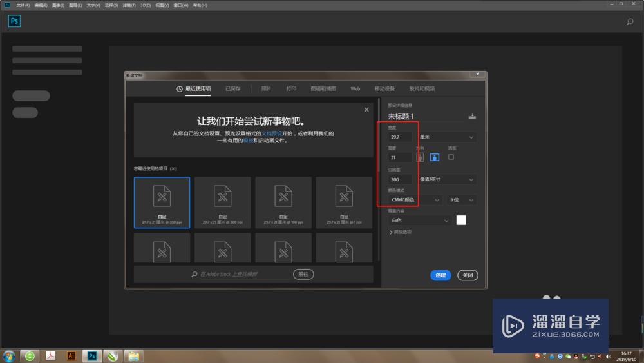The height and width of the screenshot is (363, 644).
Task: Open Windows Start button
Action: pos(9,356)
